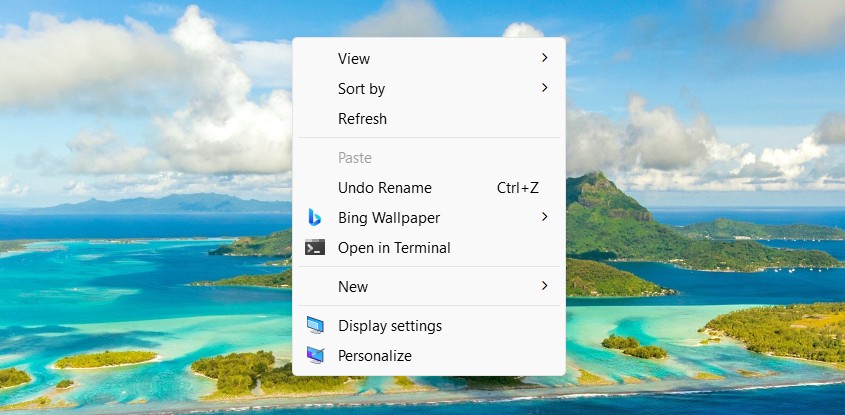Click the Terminal icon
845x415 pixels.
point(315,247)
